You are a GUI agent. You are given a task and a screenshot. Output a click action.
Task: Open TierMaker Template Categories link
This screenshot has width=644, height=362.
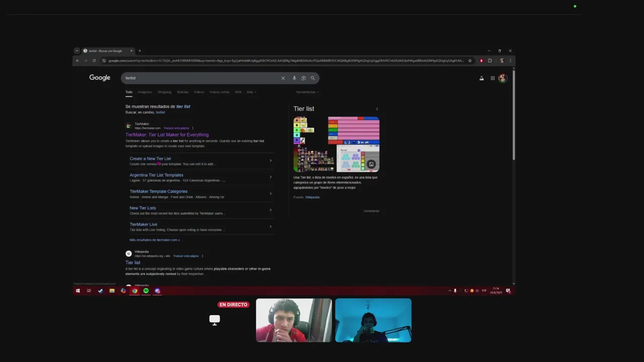coord(158,192)
